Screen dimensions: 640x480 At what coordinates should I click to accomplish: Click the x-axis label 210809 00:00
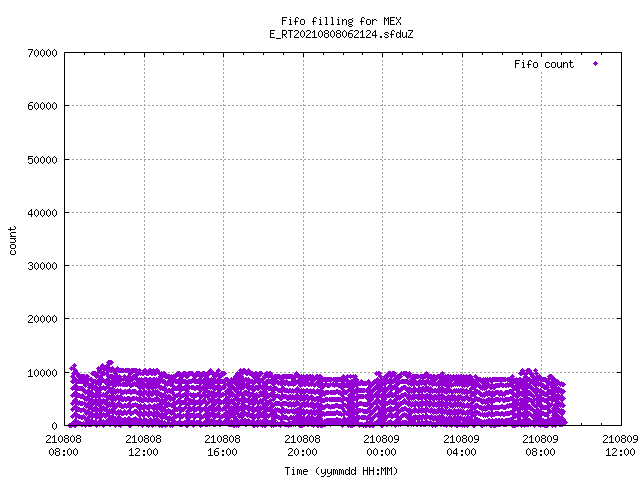[x=382, y=446]
